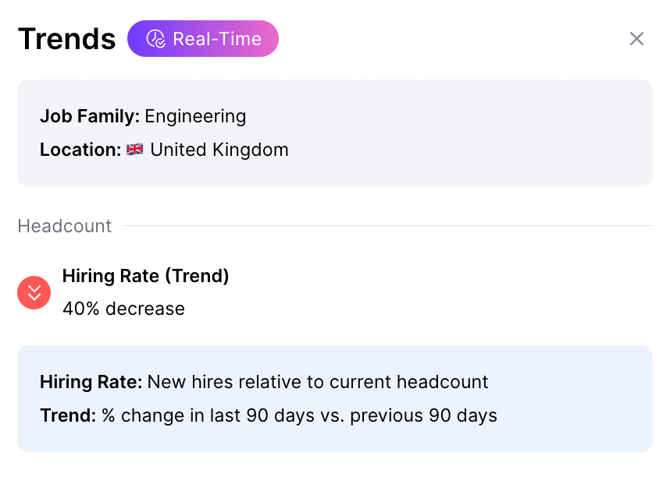Click the Real-Time badge

click(x=203, y=39)
